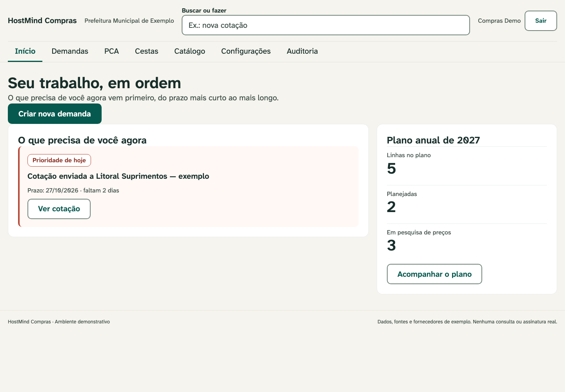This screenshot has height=392, width=565.
Task: View the Auditoria tab
Action: pos(302,51)
